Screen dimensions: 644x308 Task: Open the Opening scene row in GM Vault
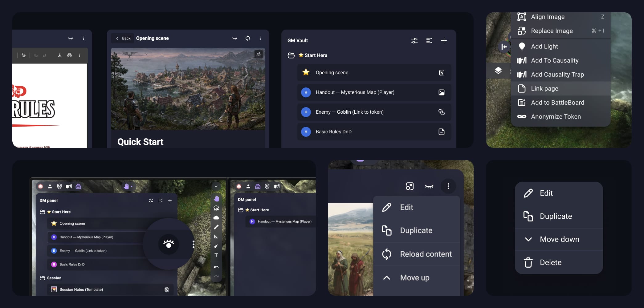click(x=374, y=73)
